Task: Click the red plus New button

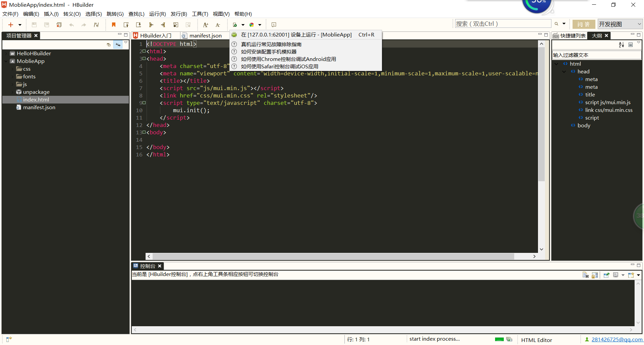Action: tap(11, 25)
